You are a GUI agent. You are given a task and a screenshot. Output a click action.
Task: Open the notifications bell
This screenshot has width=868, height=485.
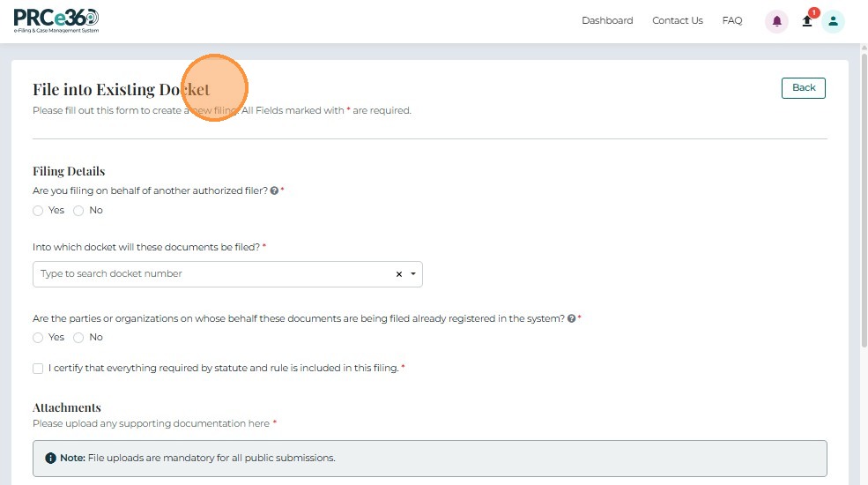pyautogui.click(x=776, y=21)
